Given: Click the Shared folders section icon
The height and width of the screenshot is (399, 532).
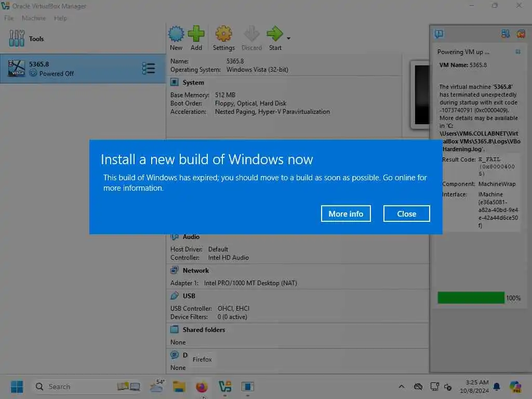Looking at the screenshot, I should point(175,329).
